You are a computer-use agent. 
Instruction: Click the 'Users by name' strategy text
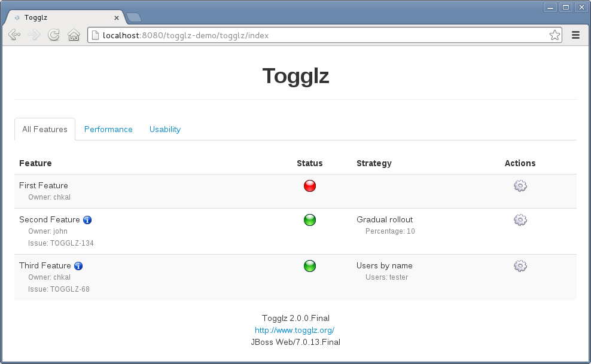385,265
